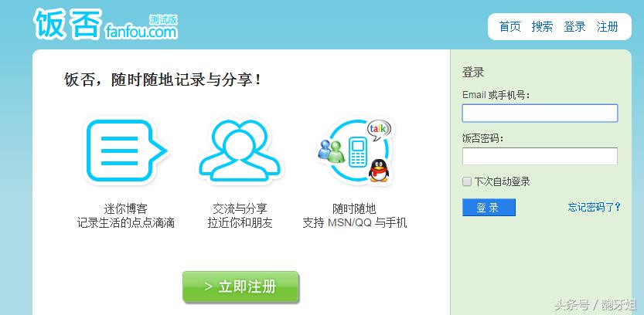Screen dimensions: 644x315
Task: Click the green 立即注册 button
Action: (x=240, y=286)
